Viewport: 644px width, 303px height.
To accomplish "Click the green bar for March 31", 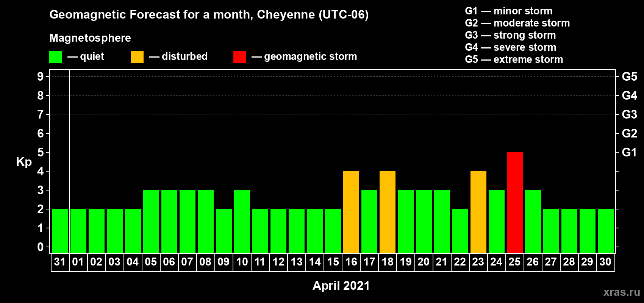I will pyautogui.click(x=60, y=231).
